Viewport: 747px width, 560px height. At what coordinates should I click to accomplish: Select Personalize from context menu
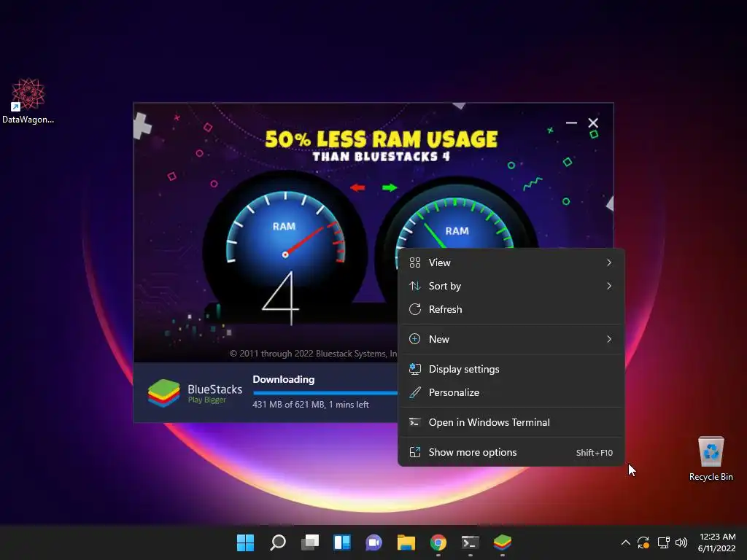point(511,392)
